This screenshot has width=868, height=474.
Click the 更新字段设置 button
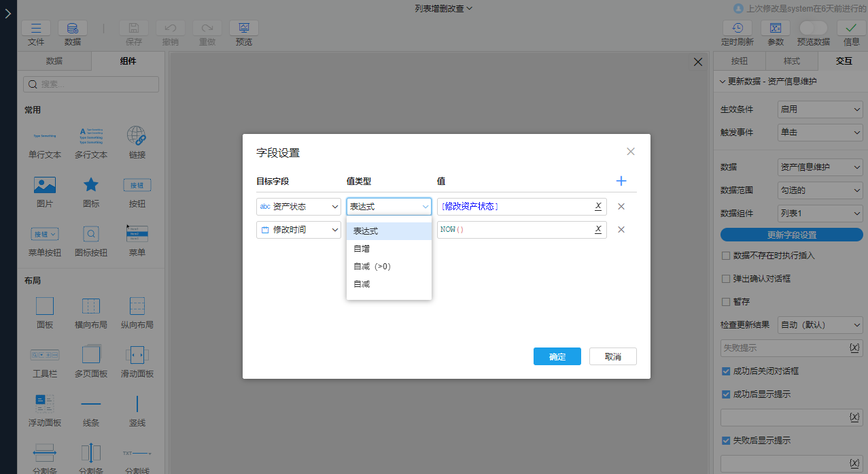tap(791, 235)
